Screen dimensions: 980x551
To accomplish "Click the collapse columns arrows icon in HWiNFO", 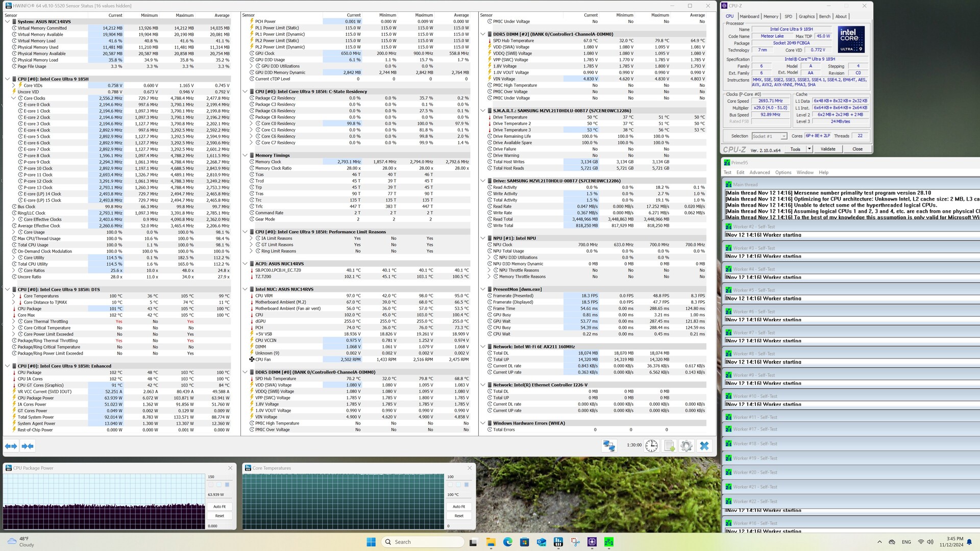I will (x=28, y=446).
